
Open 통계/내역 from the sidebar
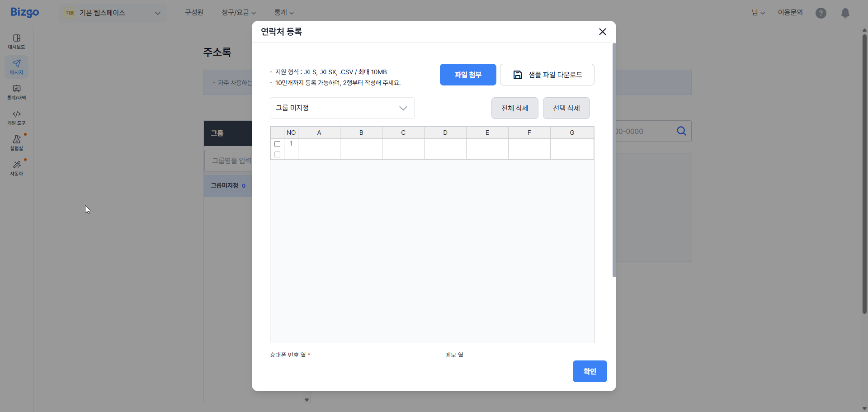(16, 93)
